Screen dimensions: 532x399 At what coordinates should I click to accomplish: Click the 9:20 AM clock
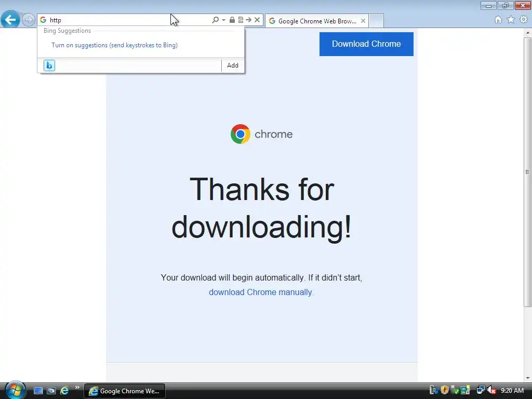click(x=512, y=391)
